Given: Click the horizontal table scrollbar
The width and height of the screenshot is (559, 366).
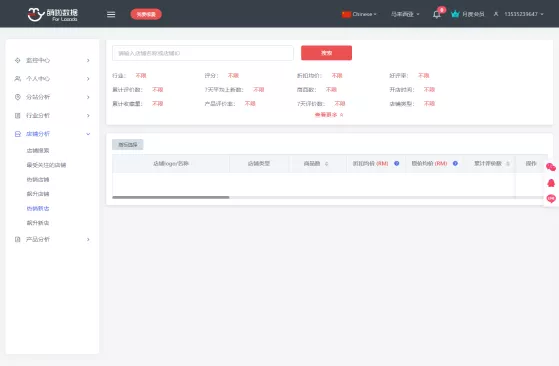Looking at the screenshot, I should 171,197.
